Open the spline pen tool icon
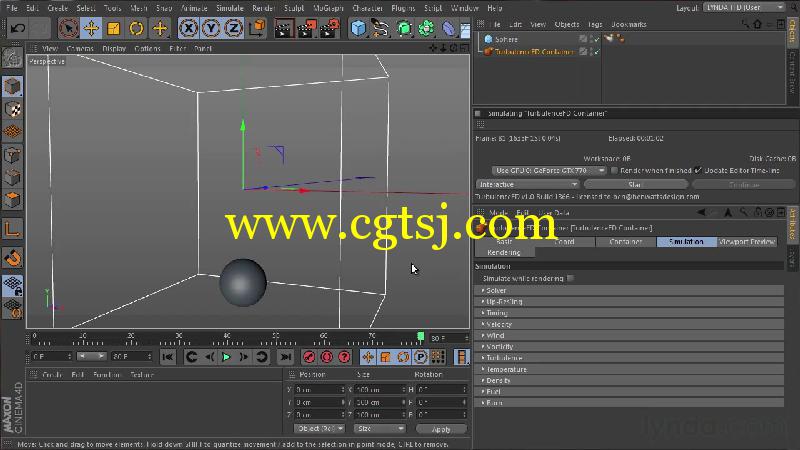Screen dimensions: 800x450 (381, 28)
